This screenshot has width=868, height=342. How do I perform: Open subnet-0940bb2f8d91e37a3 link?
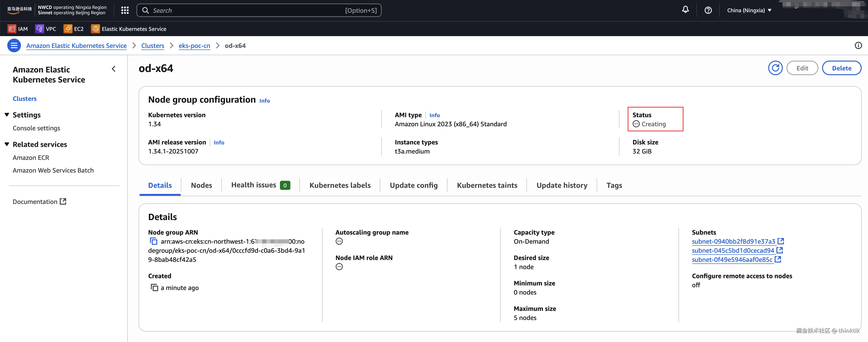pos(733,241)
